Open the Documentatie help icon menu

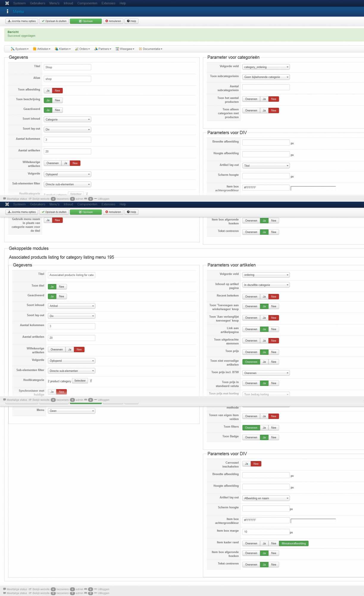[140, 49]
